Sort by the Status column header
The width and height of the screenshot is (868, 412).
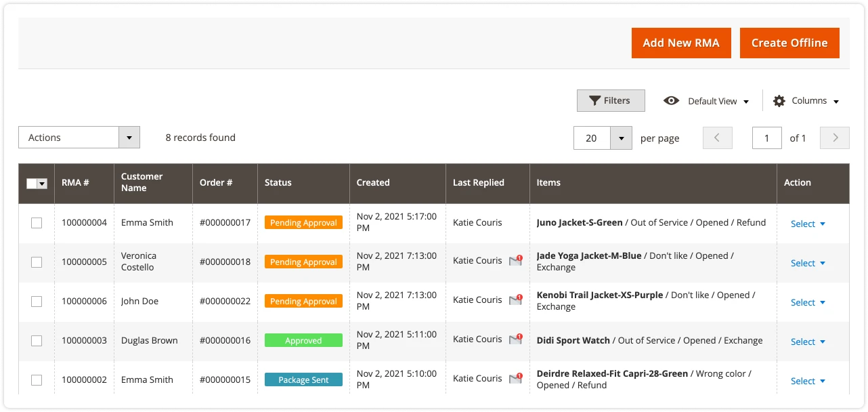coord(278,183)
